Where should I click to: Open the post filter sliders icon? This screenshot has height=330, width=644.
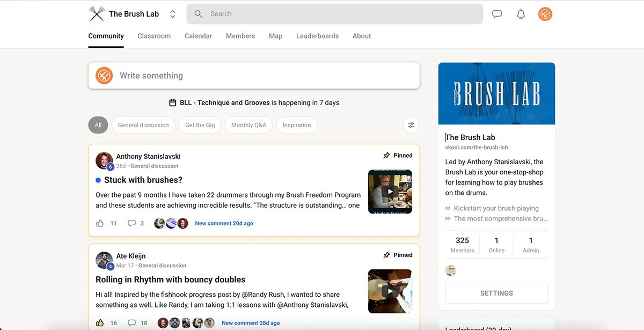click(x=411, y=125)
